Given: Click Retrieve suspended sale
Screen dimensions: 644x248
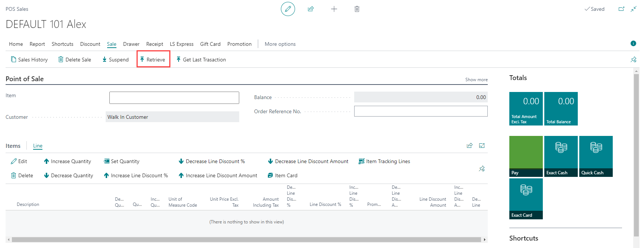Looking at the screenshot, I should (x=153, y=60).
